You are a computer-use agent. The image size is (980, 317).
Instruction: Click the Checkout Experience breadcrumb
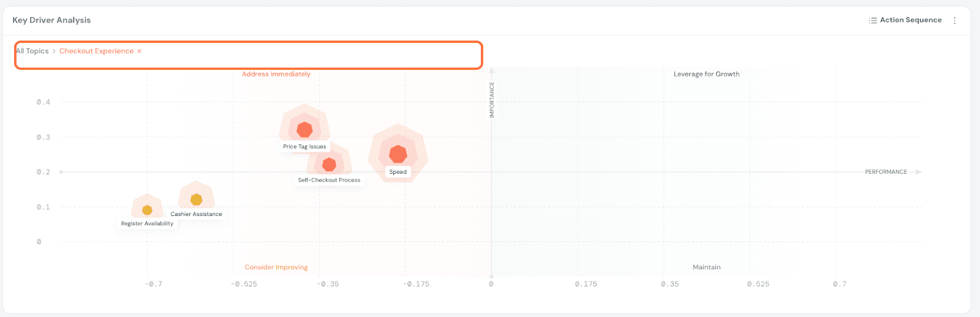coord(96,51)
